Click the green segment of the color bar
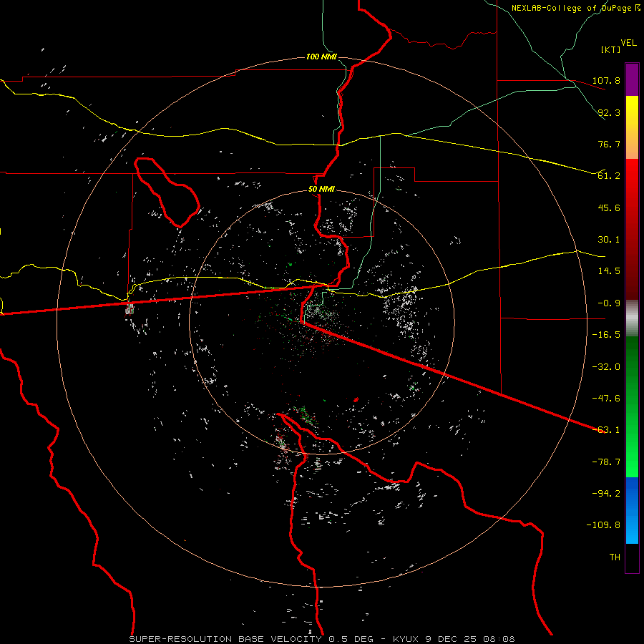This screenshot has height=644, width=644. [632, 406]
